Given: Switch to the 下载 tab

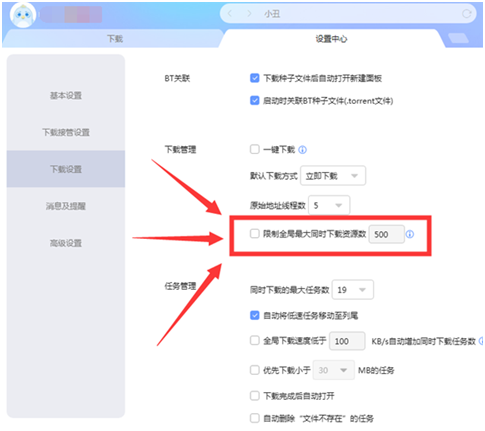Looking at the screenshot, I should (115, 39).
